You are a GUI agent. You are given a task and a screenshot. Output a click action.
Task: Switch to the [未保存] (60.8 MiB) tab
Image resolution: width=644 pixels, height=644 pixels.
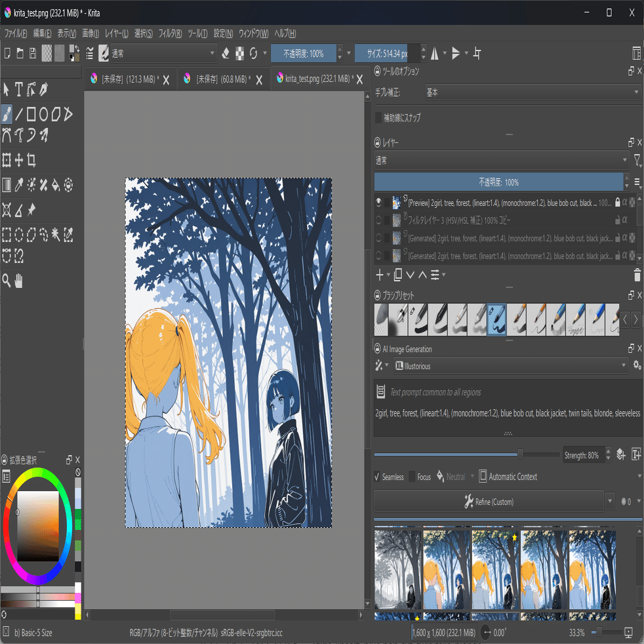(x=224, y=79)
